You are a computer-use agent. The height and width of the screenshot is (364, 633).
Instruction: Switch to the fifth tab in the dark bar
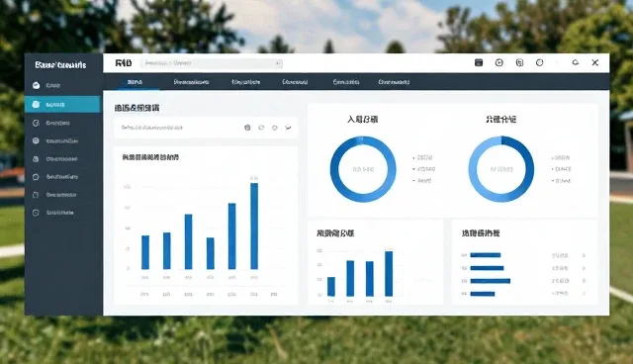346,82
